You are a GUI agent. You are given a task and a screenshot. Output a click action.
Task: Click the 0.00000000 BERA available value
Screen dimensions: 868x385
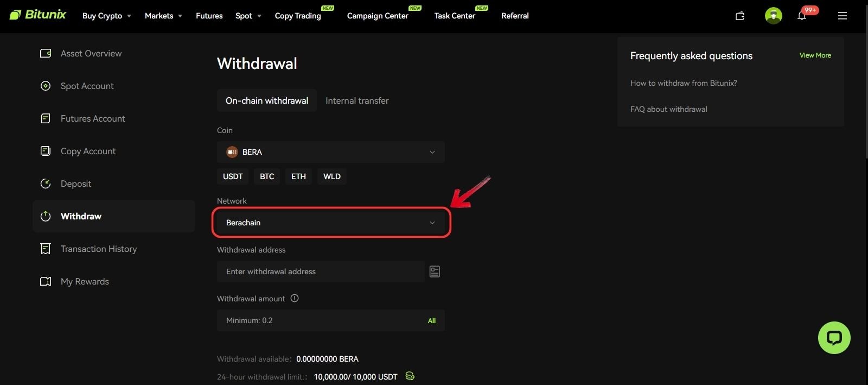point(327,359)
